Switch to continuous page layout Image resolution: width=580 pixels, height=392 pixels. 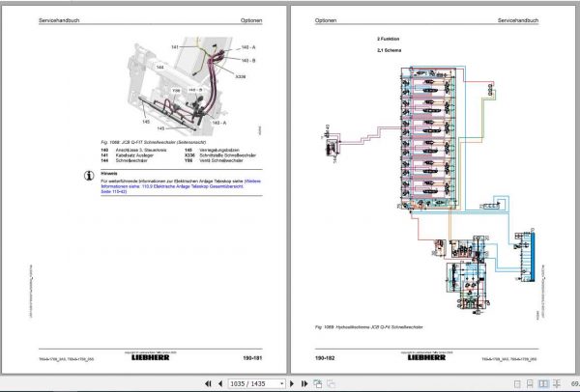(530, 384)
